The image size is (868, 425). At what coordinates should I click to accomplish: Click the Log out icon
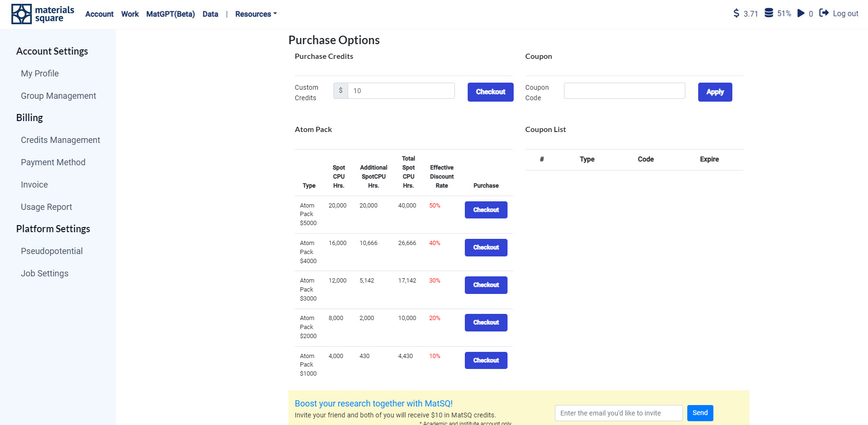(x=824, y=13)
